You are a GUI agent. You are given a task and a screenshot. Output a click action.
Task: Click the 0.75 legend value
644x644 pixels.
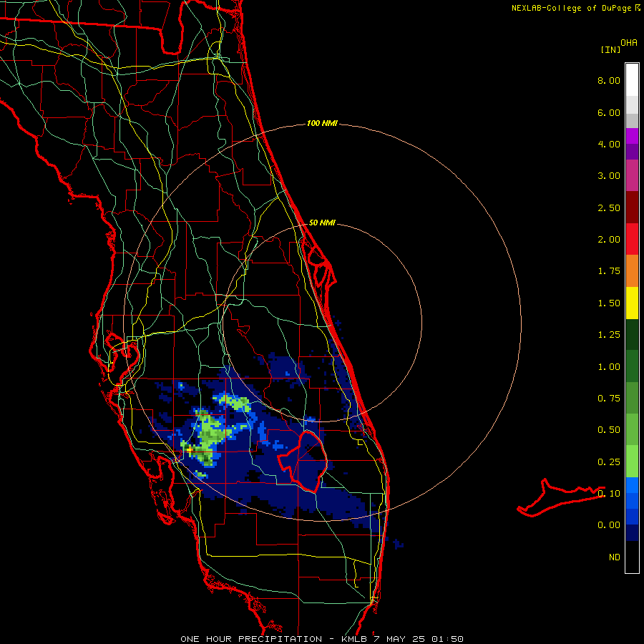[x=609, y=399]
